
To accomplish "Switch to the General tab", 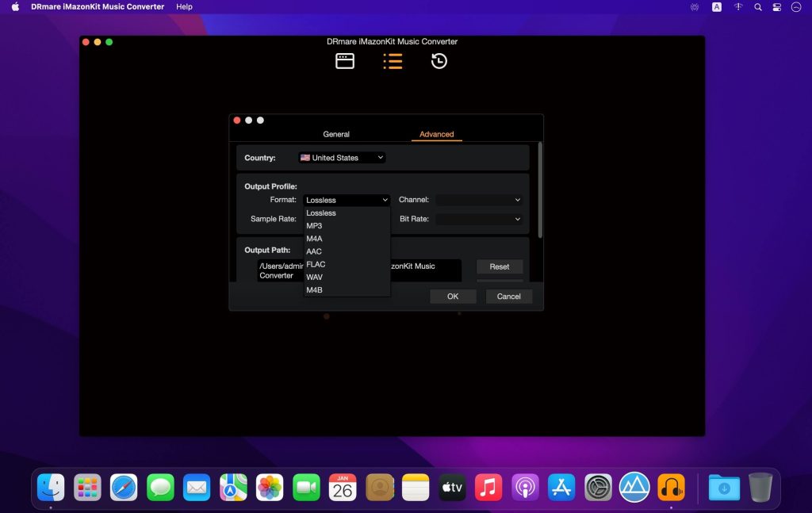I will (x=336, y=134).
